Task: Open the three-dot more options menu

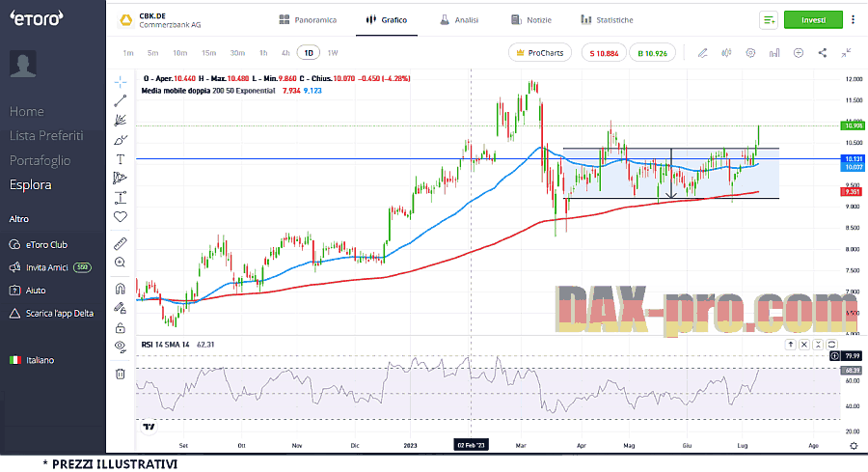Action: [x=854, y=20]
